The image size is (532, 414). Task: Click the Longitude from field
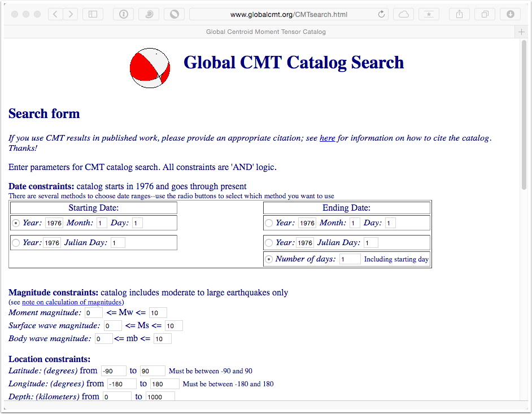(x=122, y=384)
